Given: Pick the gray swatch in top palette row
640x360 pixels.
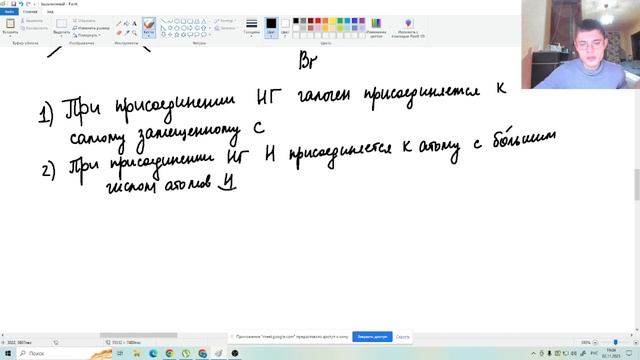Looking at the screenshot, I should (303, 21).
